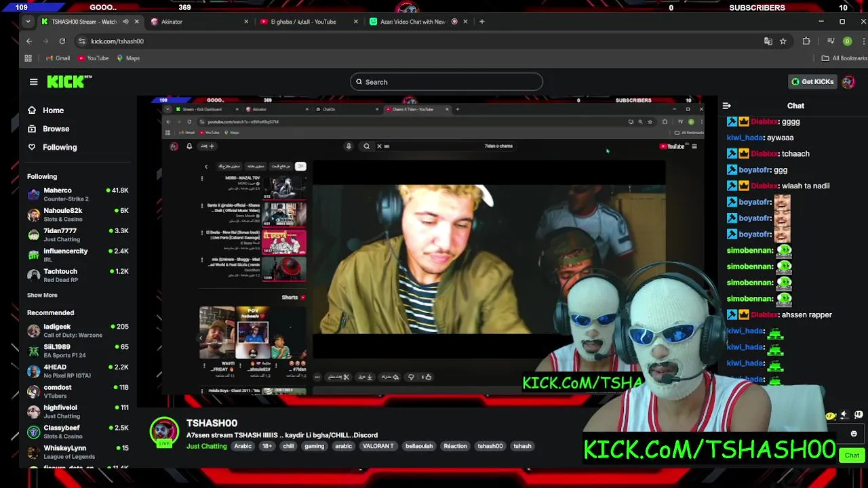Open Maherco's Counter-Strike 2 channel
This screenshot has height=488, width=868.
[x=78, y=195]
